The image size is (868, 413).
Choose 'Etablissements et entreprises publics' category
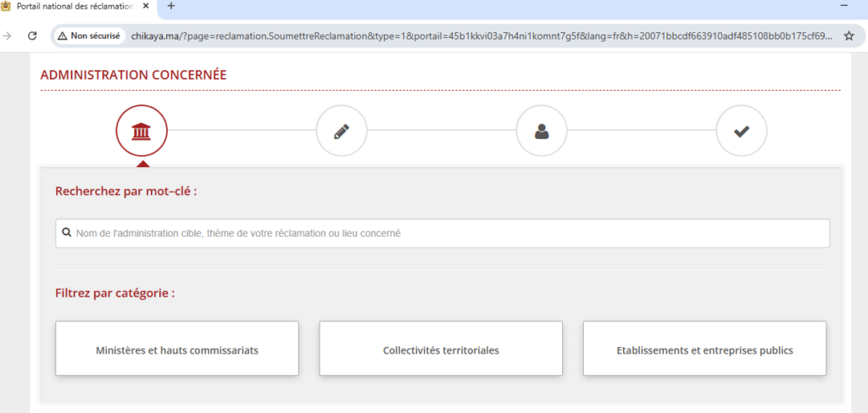click(x=704, y=349)
